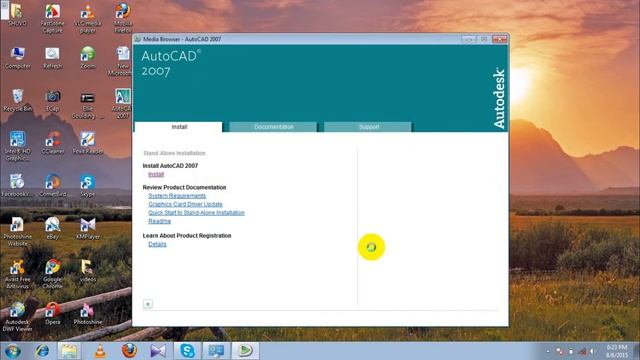The width and height of the screenshot is (640, 360).
Task: Open the FacebookV desktop shortcut
Action: [17, 186]
